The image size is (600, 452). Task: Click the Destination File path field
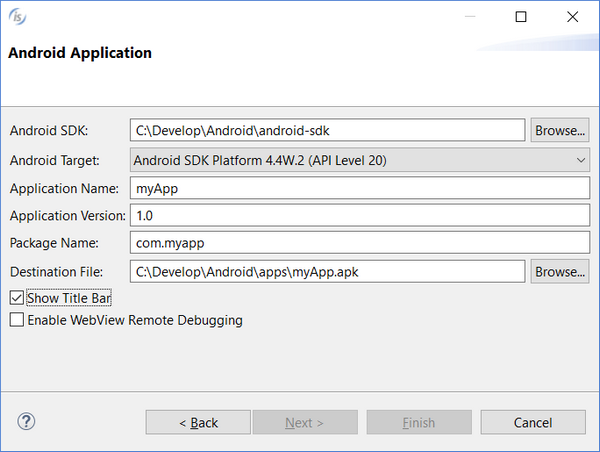[327, 271]
